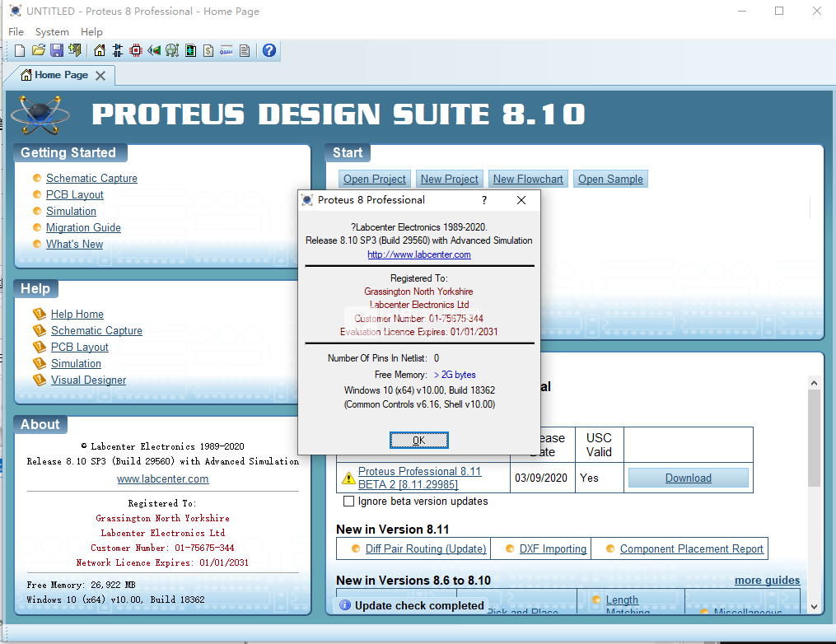Open the Gerber Viewer toolbar icon

[172, 50]
